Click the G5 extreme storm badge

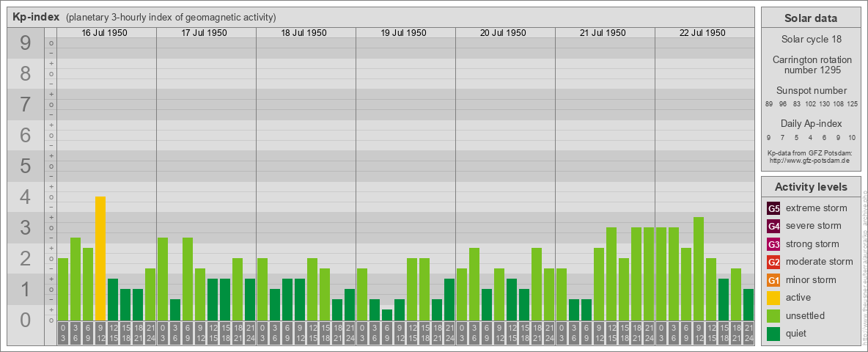pyautogui.click(x=773, y=209)
